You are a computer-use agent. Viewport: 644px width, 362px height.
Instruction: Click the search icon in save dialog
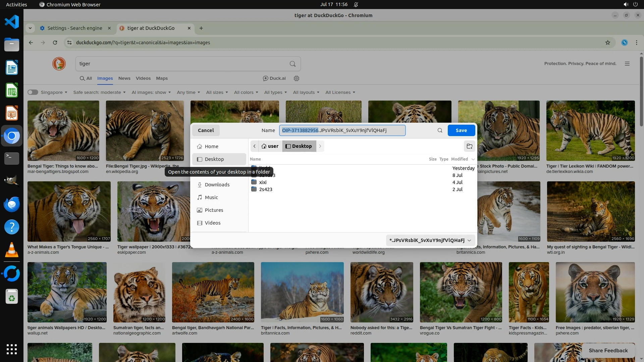click(x=440, y=130)
